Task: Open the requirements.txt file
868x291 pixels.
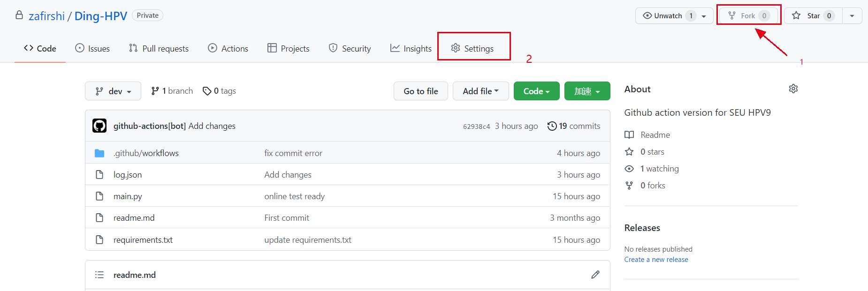Action: pos(143,240)
